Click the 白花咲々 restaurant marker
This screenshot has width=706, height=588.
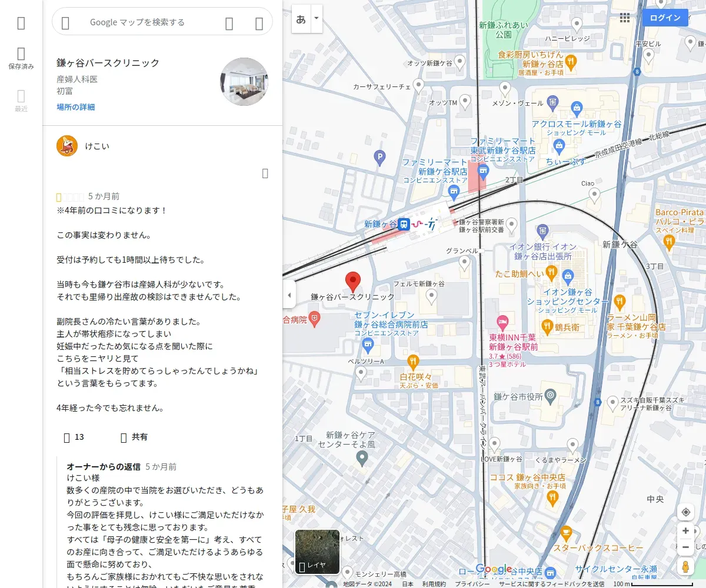pos(413,361)
